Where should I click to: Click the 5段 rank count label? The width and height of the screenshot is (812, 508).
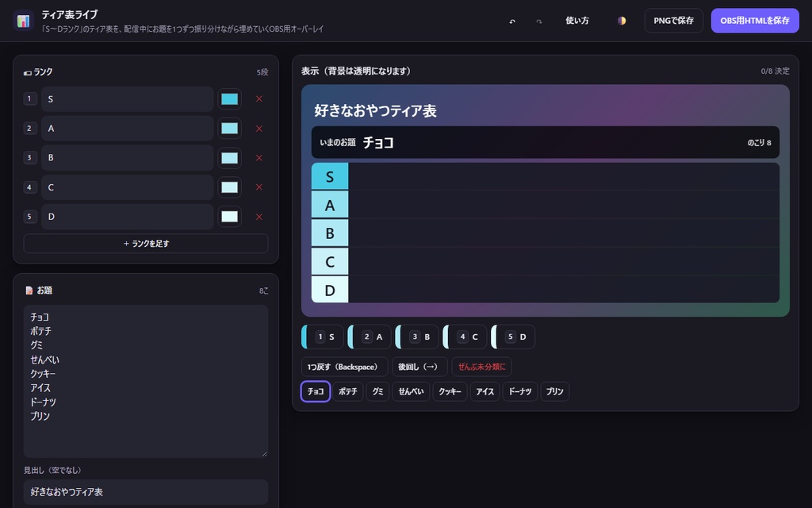[x=262, y=72]
